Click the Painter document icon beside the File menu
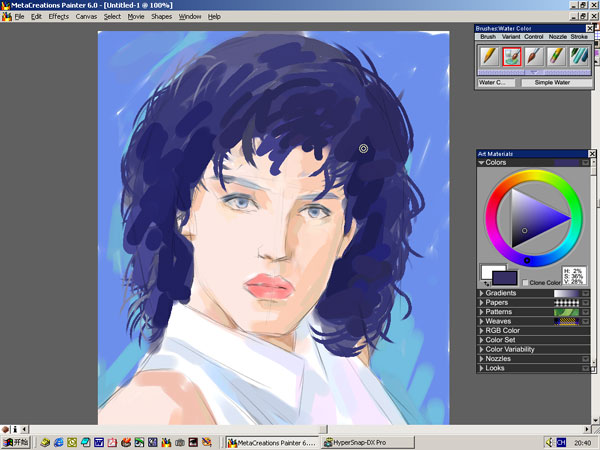 click(7, 16)
